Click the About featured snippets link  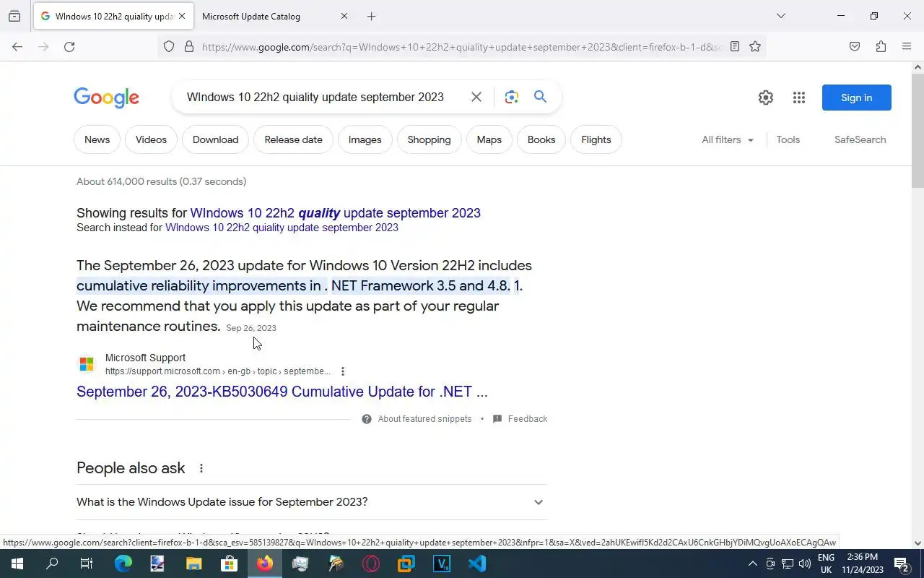coord(424,419)
